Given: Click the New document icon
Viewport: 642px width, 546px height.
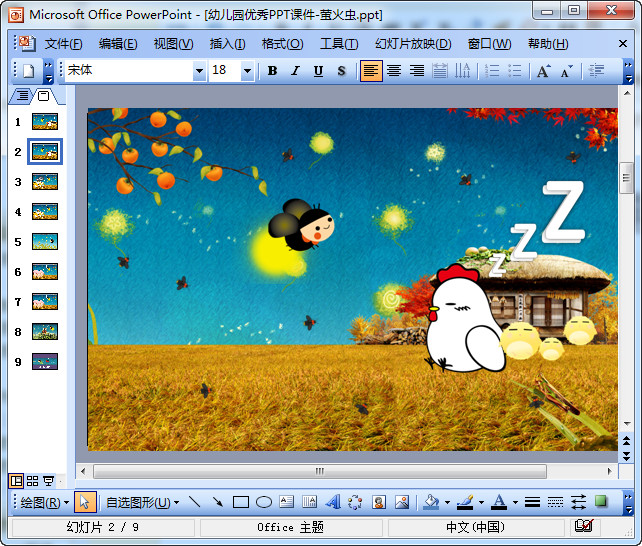Looking at the screenshot, I should point(29,71).
